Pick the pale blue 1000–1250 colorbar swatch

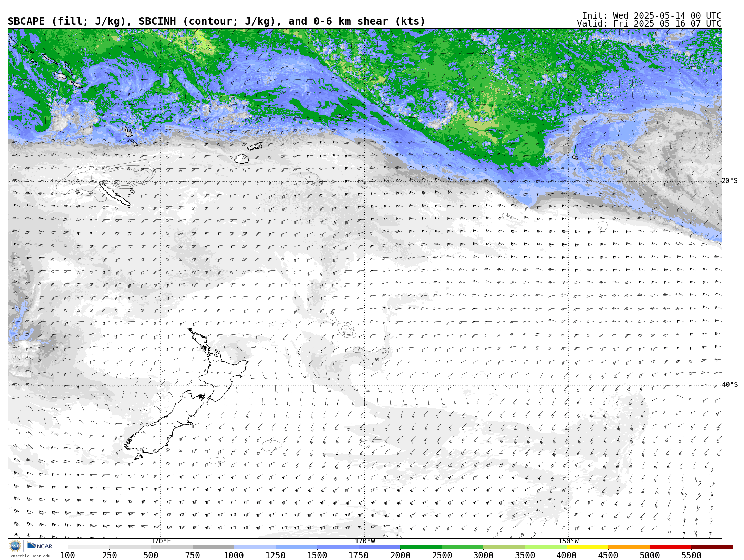click(255, 547)
